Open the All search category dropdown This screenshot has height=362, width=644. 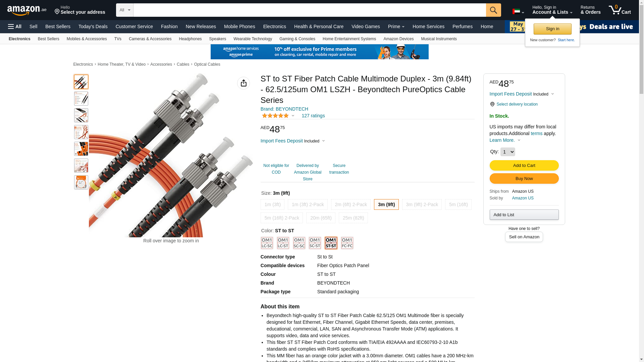(x=125, y=10)
